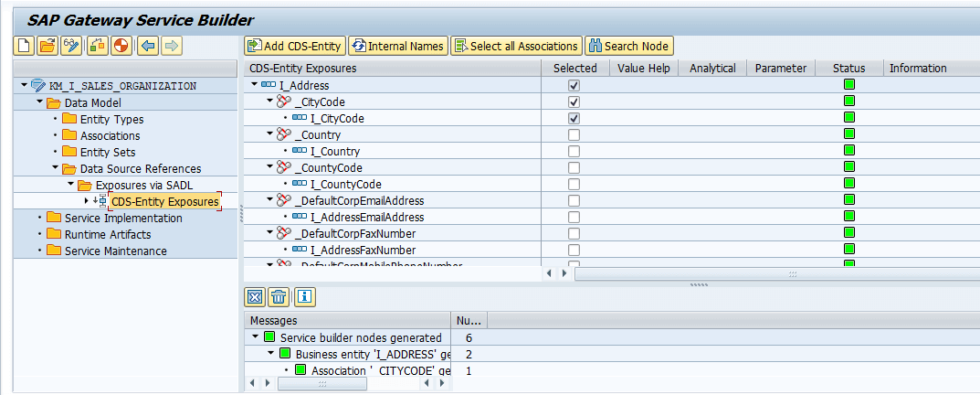Expand the CDS-Entity Exposures tree node
Viewport: 980px width, 395px height.
pyautogui.click(x=86, y=201)
